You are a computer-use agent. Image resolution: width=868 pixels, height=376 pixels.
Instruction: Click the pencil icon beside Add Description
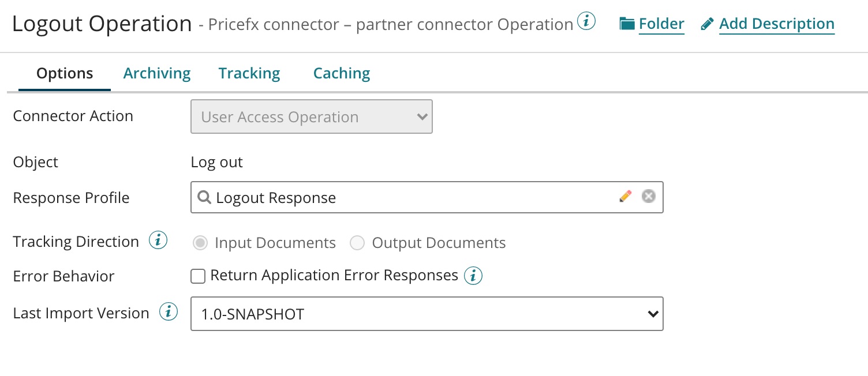tap(707, 24)
